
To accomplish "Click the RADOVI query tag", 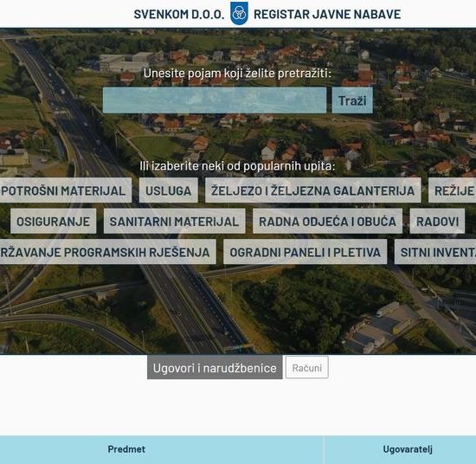I will (x=437, y=221).
